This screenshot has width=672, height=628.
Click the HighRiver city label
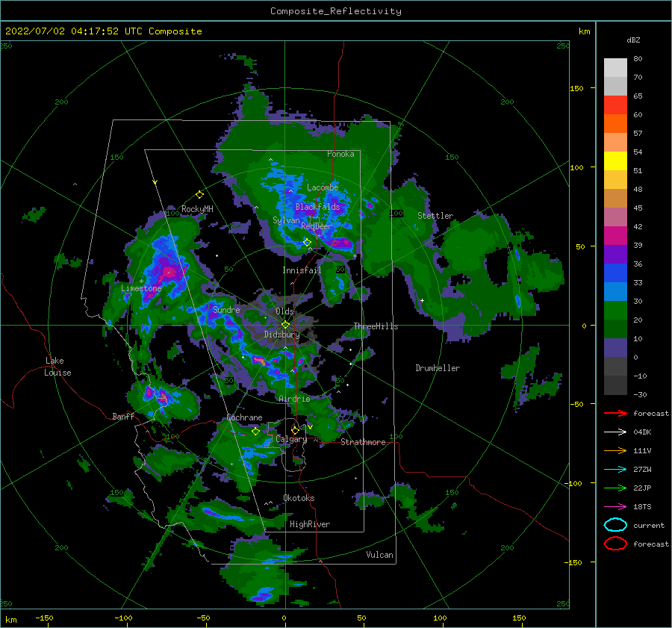pos(310,524)
